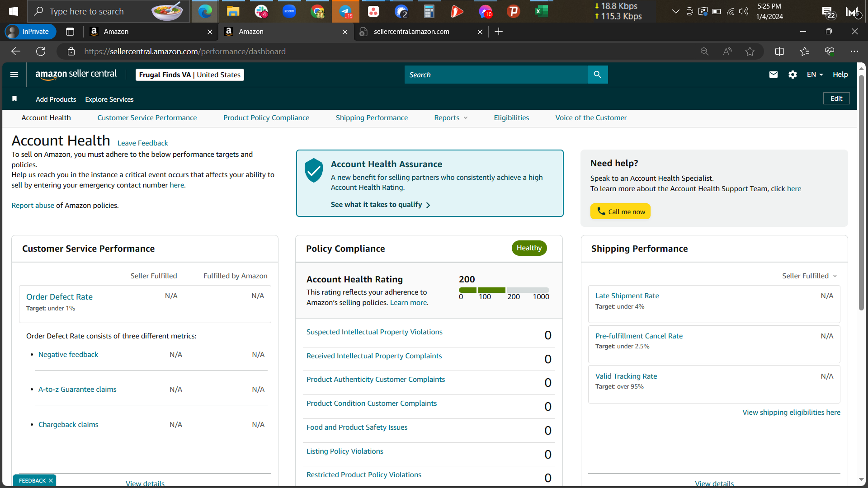The height and width of the screenshot is (488, 868).
Task: View site information lock icon
Action: 71,52
